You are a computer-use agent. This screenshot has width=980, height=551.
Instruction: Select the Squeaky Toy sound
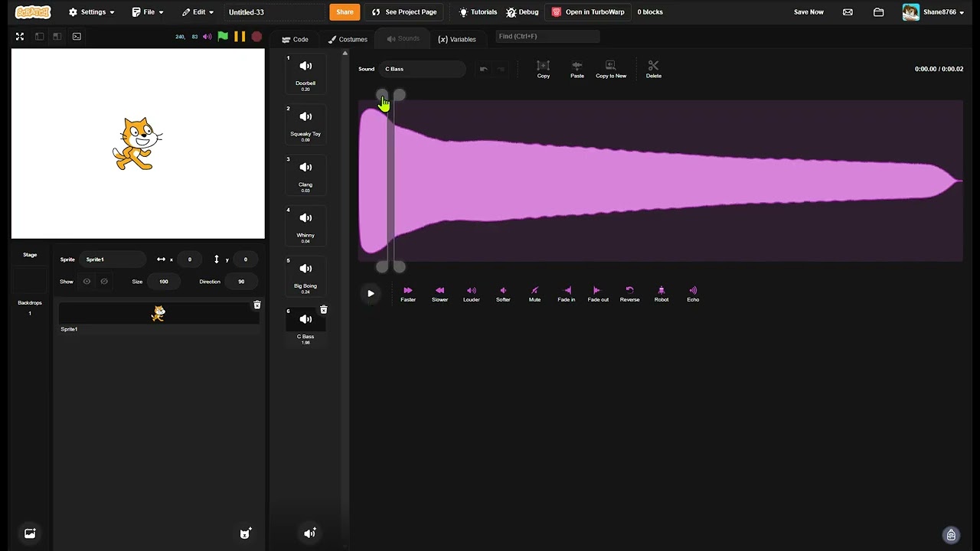[x=305, y=125]
